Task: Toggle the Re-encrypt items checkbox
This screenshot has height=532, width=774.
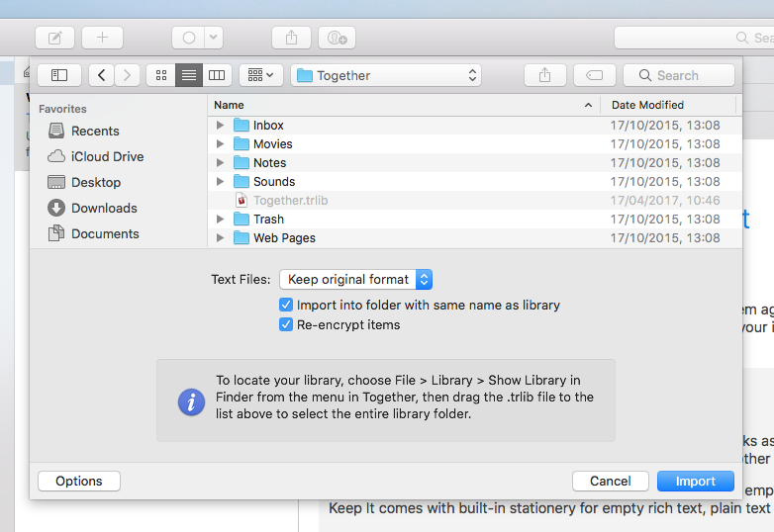Action: [286, 325]
